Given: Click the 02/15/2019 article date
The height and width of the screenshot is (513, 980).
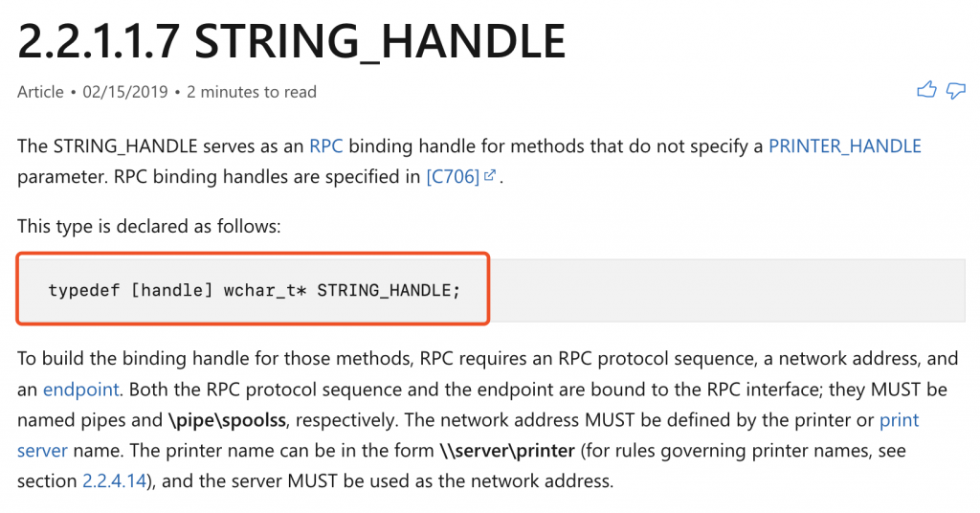Looking at the screenshot, I should [124, 93].
